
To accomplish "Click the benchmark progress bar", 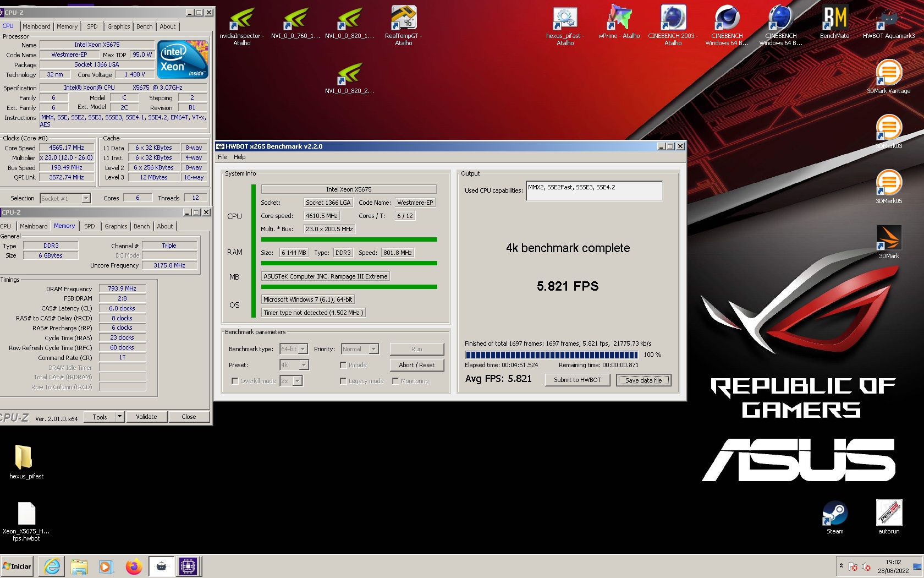I will 551,355.
